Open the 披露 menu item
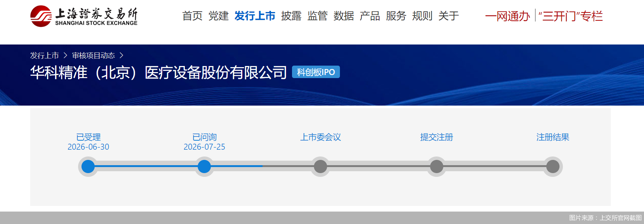 point(291,16)
